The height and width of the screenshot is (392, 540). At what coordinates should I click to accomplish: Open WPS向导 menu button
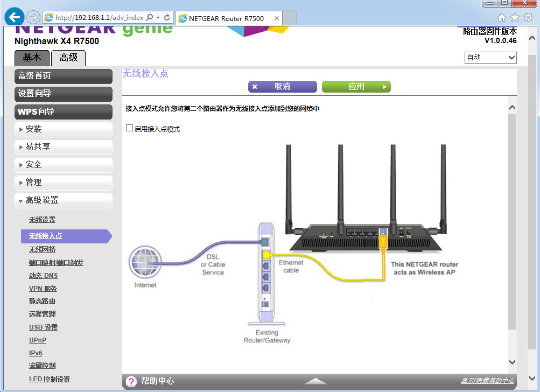pos(64,111)
